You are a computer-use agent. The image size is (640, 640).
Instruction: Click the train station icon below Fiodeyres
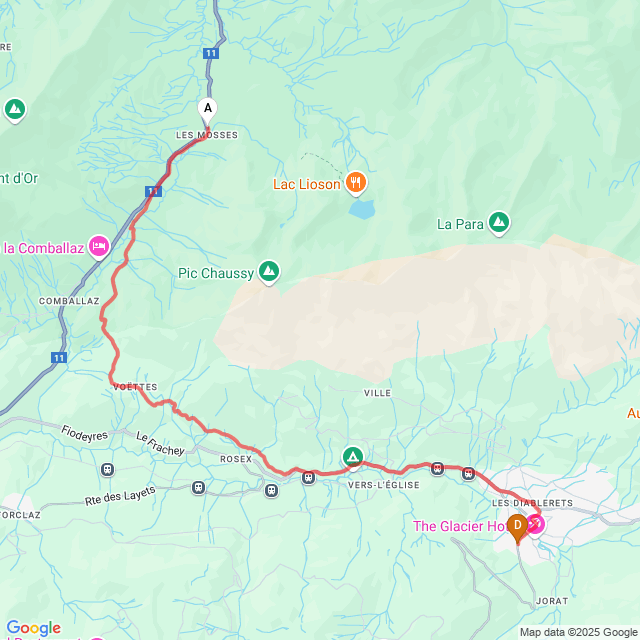tap(107, 469)
